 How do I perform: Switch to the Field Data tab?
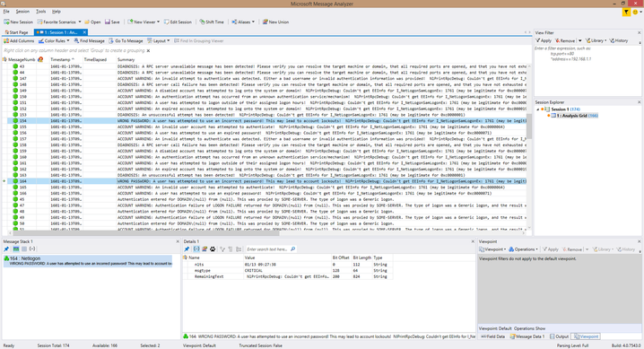492,336
